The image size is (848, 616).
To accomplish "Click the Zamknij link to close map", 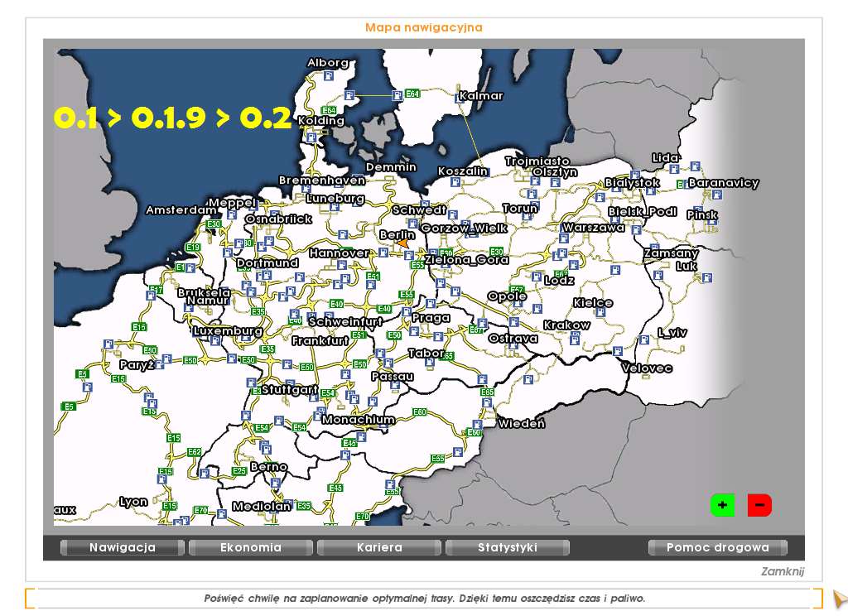I will click(782, 571).
